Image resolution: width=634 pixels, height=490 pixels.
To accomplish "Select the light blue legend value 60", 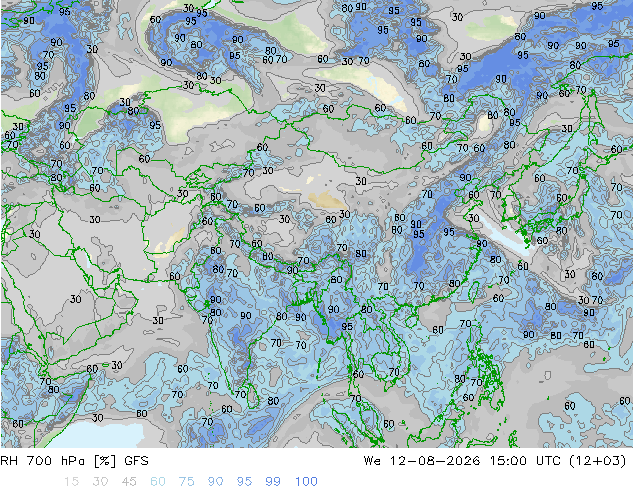I will click(x=158, y=482).
